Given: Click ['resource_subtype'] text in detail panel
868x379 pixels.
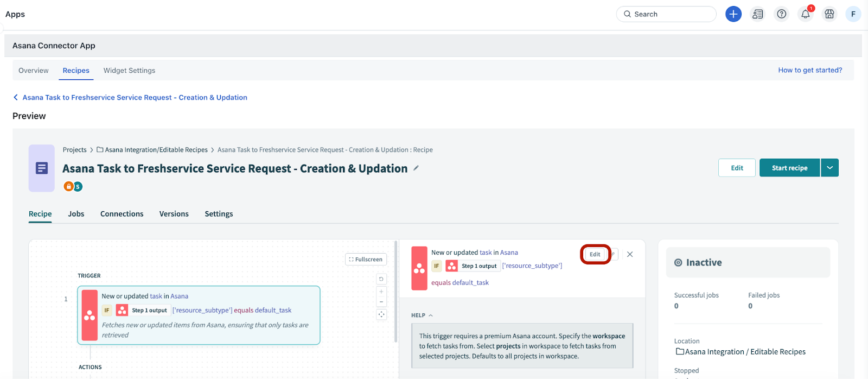Looking at the screenshot, I should (532, 266).
